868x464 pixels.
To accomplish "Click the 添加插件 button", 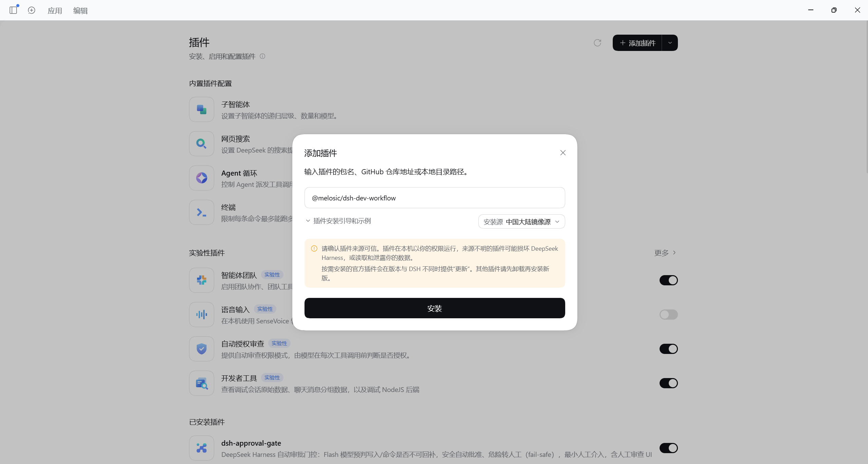I will pos(637,43).
